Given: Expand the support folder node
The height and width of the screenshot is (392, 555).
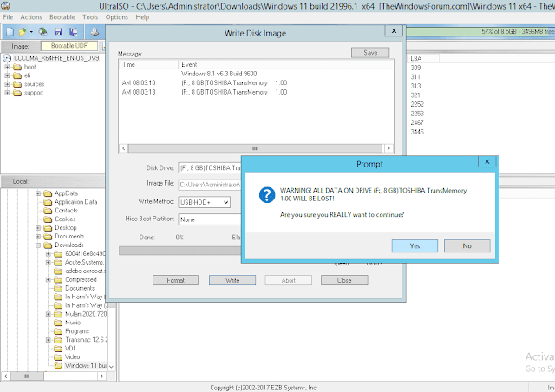Looking at the screenshot, I should pyautogui.click(x=7, y=93).
